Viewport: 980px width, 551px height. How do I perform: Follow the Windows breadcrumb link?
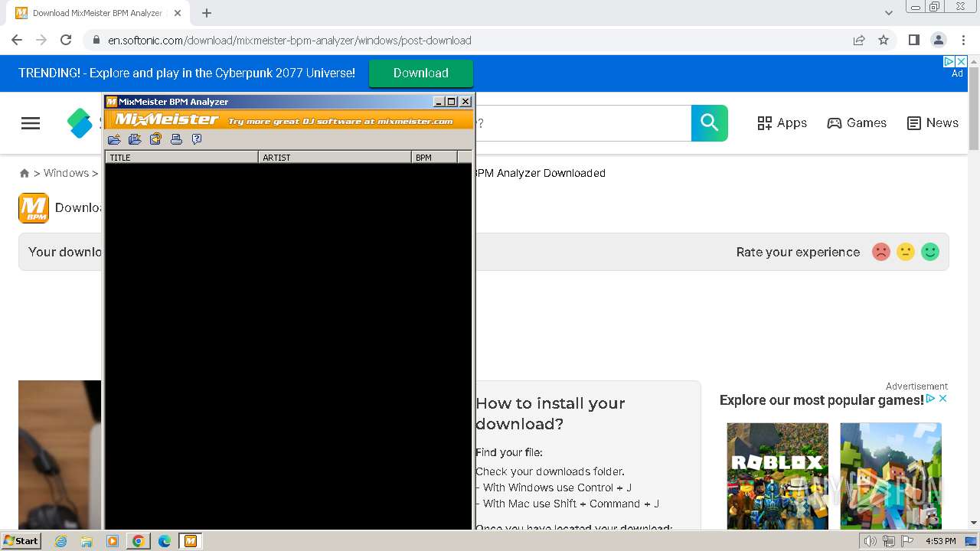point(66,173)
